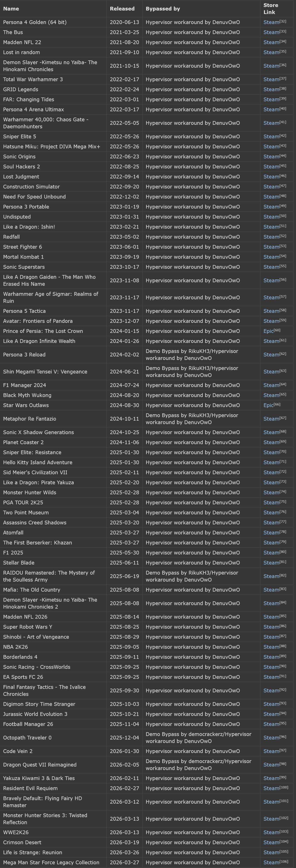This screenshot has height=868, width=296.
Task: Select the Metaphor Re Fantazio name cell
Action: point(53,419)
